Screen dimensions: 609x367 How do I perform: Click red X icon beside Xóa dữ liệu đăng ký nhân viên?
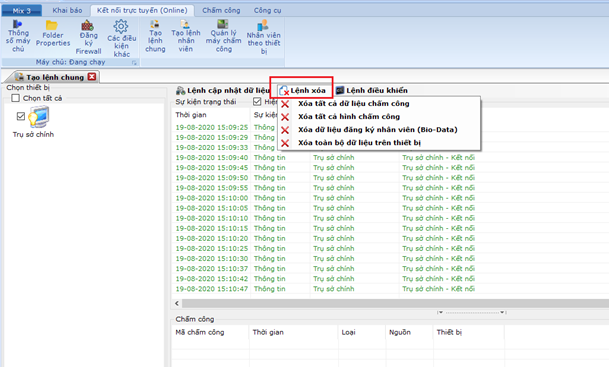click(x=285, y=130)
